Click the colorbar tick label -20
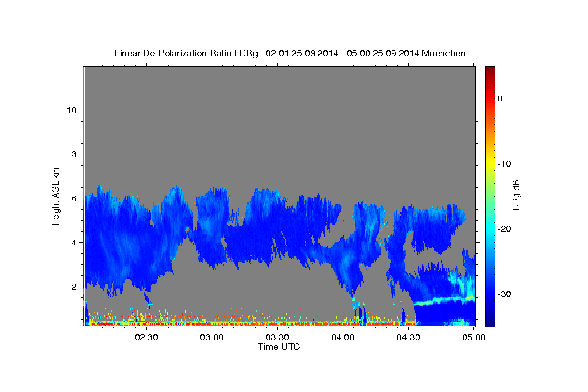588x392 pixels. pos(504,229)
